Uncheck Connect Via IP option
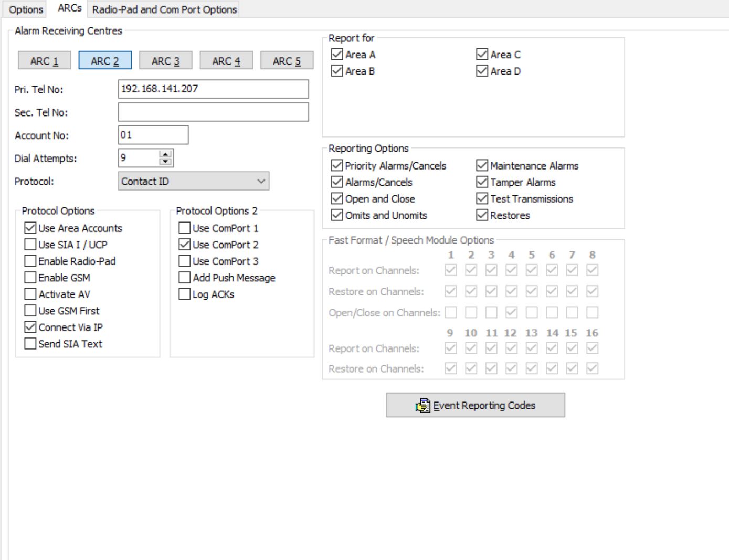 (31, 327)
